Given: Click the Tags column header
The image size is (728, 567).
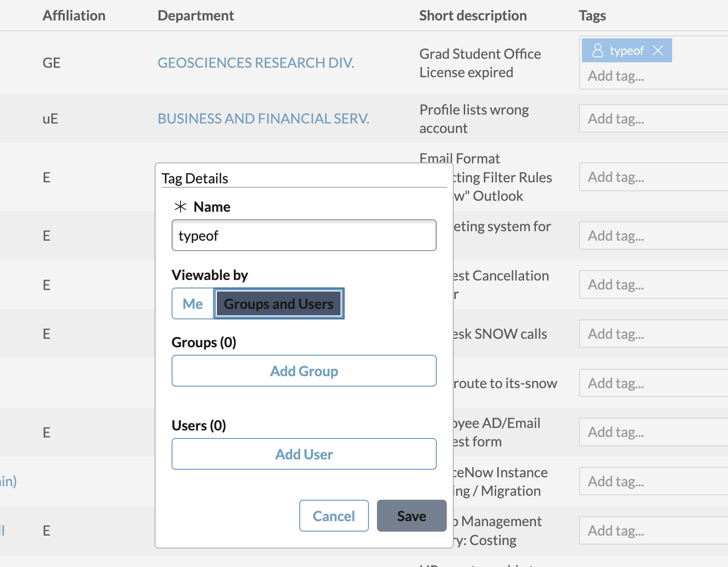Looking at the screenshot, I should coord(592,15).
